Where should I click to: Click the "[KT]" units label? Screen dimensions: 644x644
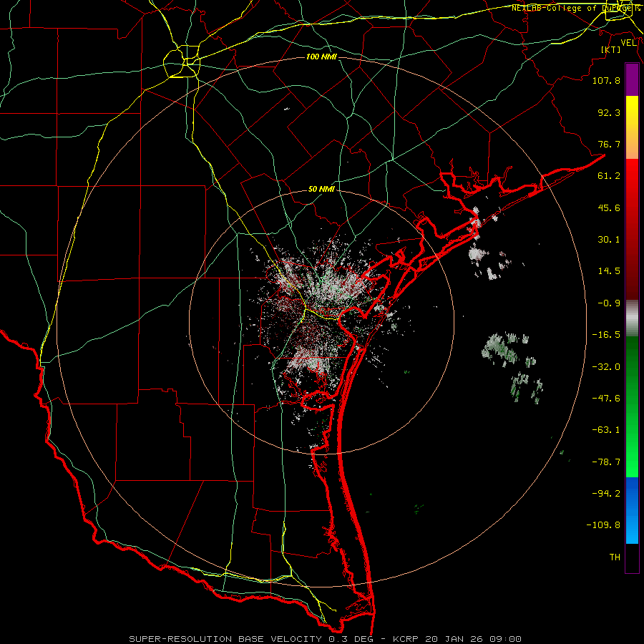coord(611,49)
